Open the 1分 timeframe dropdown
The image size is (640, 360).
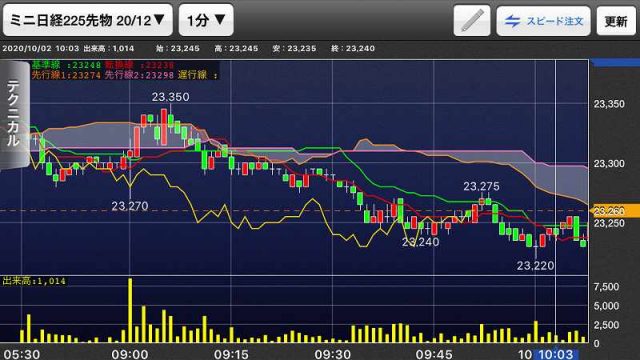pos(206,20)
